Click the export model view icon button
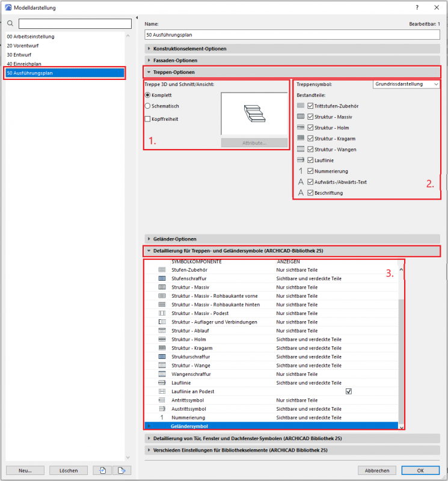 pos(122,470)
